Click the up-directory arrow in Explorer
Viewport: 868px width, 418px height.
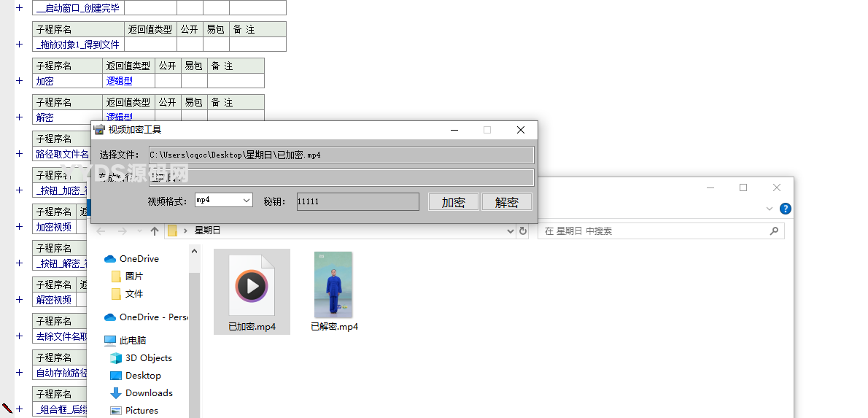pyautogui.click(x=155, y=231)
